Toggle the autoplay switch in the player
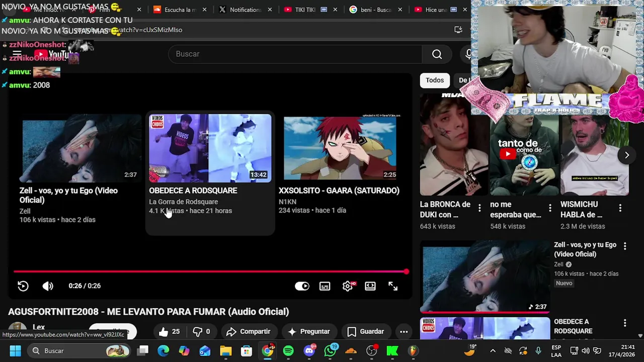Viewport: 644px width, 362px height. pyautogui.click(x=302, y=286)
